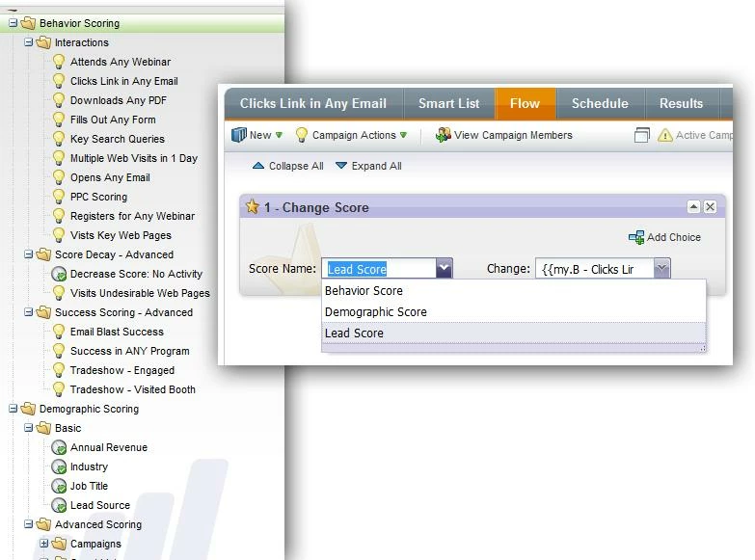This screenshot has height=560, width=755.
Task: Select Registers for Any Webinar campaign
Action: (x=132, y=216)
